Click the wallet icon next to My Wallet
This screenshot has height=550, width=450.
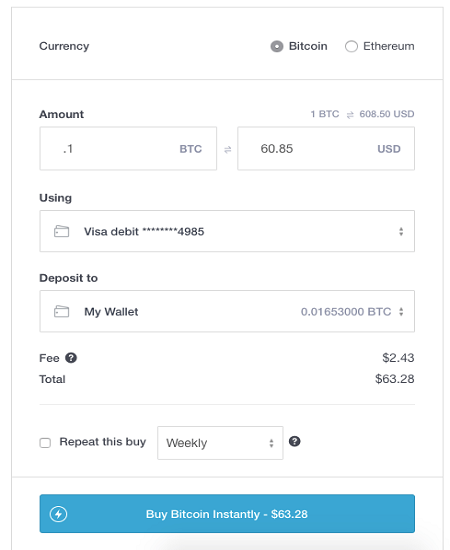[x=61, y=311]
